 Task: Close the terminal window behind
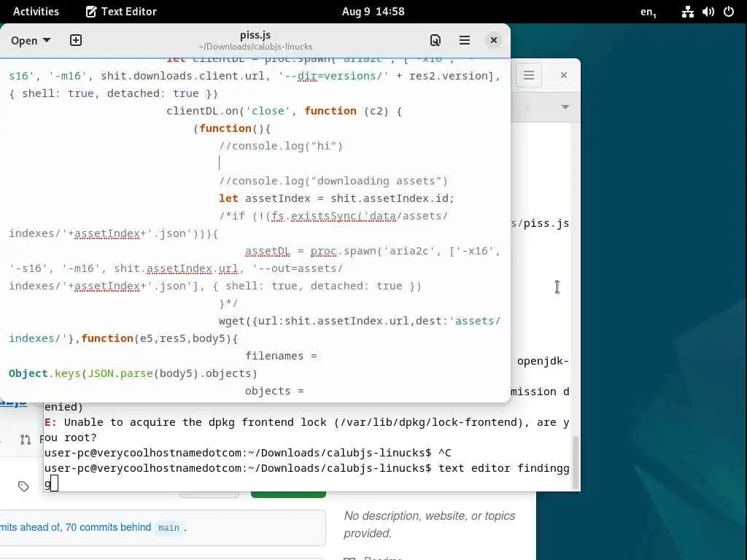tap(564, 75)
